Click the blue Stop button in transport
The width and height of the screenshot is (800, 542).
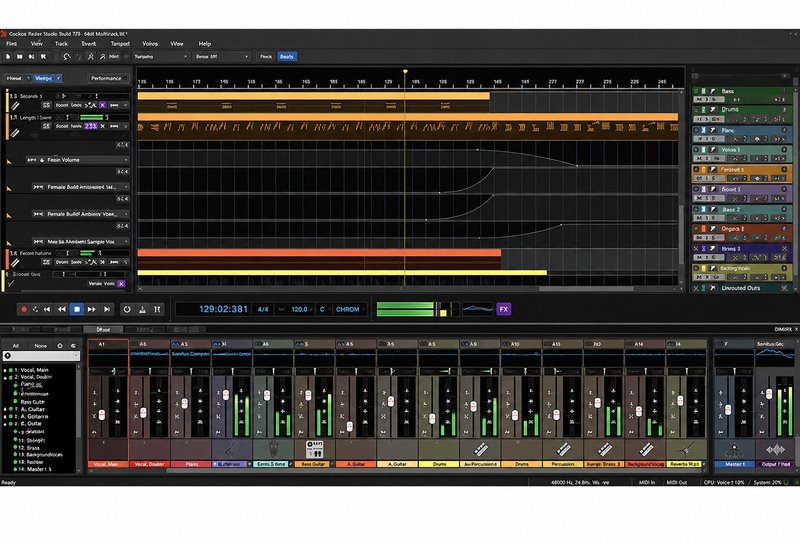(77, 309)
